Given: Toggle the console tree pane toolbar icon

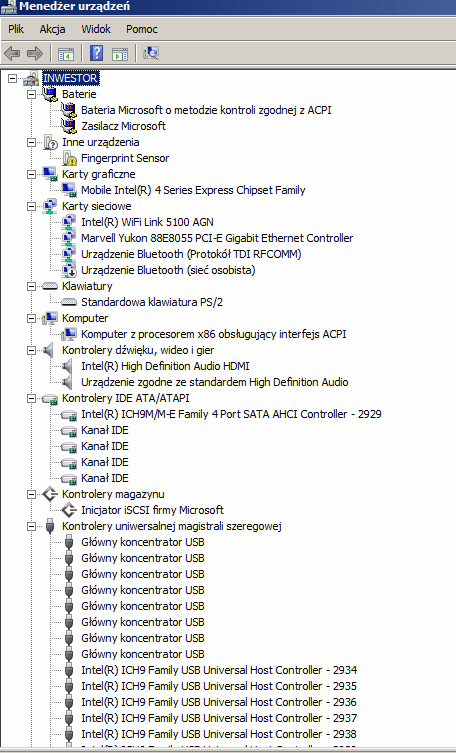Looking at the screenshot, I should [66, 54].
